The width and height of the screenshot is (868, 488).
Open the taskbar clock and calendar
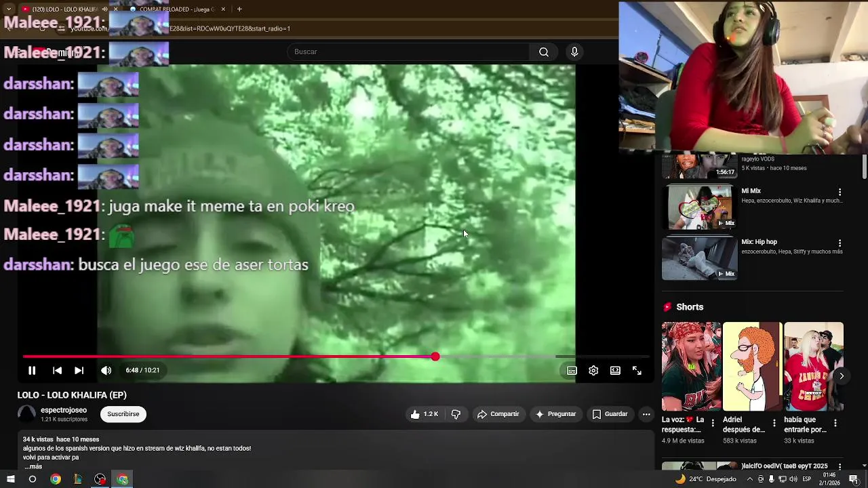pos(830,479)
